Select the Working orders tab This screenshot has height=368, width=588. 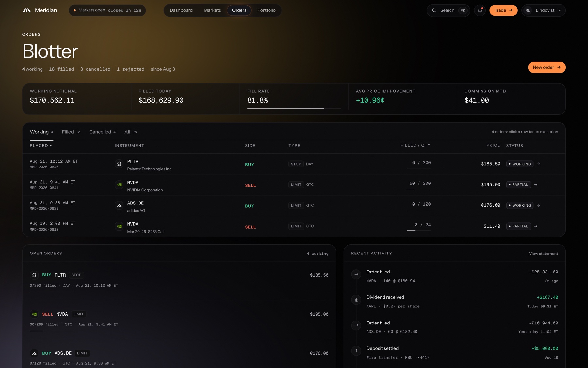[x=41, y=132]
